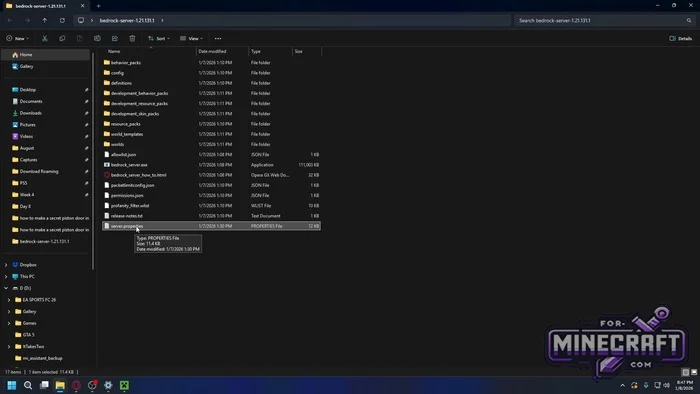The width and height of the screenshot is (700, 394).
Task: Click the Rename icon in toolbar
Action: [x=97, y=38]
